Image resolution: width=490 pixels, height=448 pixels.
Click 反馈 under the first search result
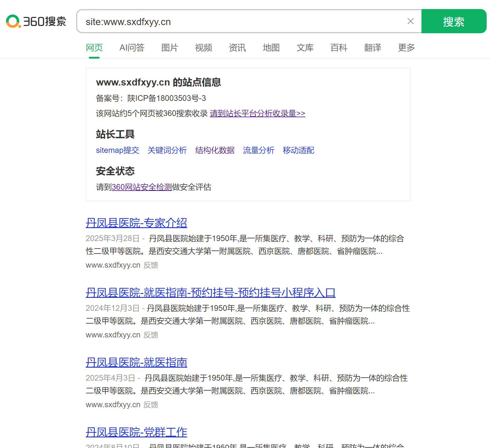point(151,265)
